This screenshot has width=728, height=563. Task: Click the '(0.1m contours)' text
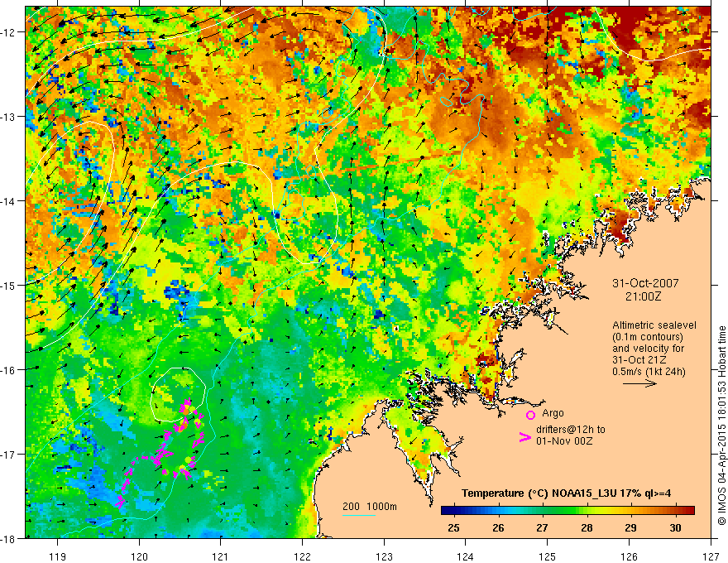648,337
